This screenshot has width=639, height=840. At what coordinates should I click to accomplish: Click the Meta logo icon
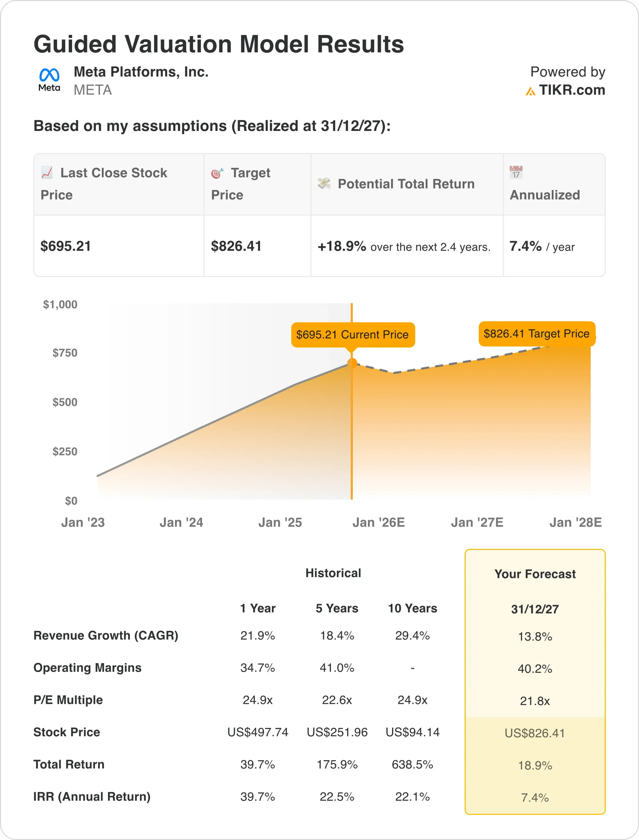[x=49, y=79]
